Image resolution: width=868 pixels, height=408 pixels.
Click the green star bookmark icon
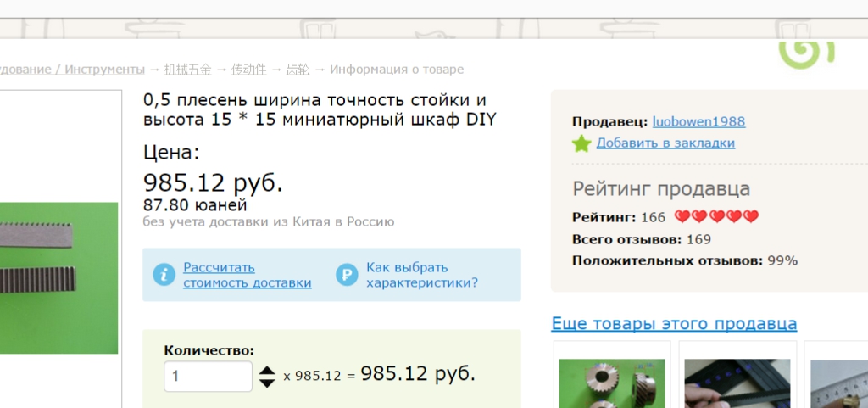[x=581, y=143]
